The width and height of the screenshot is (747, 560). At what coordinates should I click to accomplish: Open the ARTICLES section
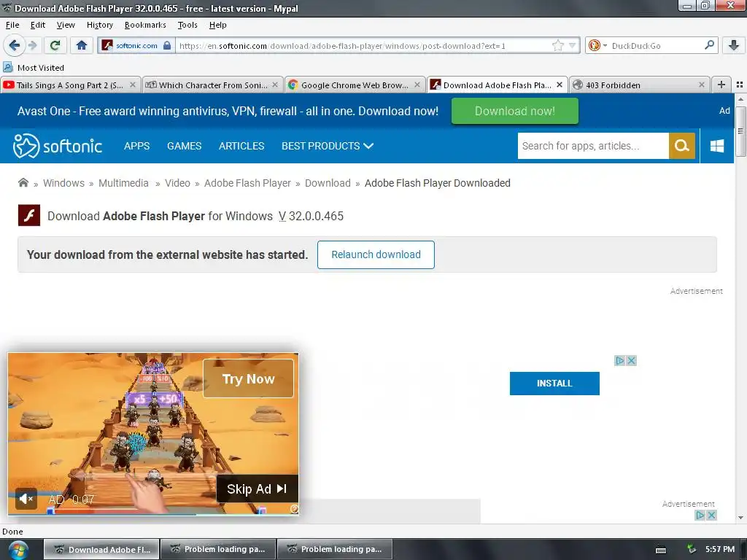click(x=241, y=146)
